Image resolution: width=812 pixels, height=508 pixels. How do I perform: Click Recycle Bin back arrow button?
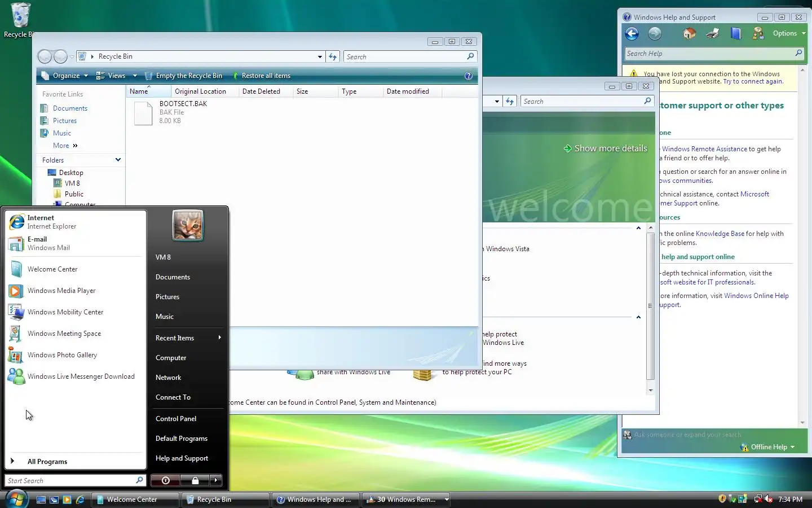point(45,56)
